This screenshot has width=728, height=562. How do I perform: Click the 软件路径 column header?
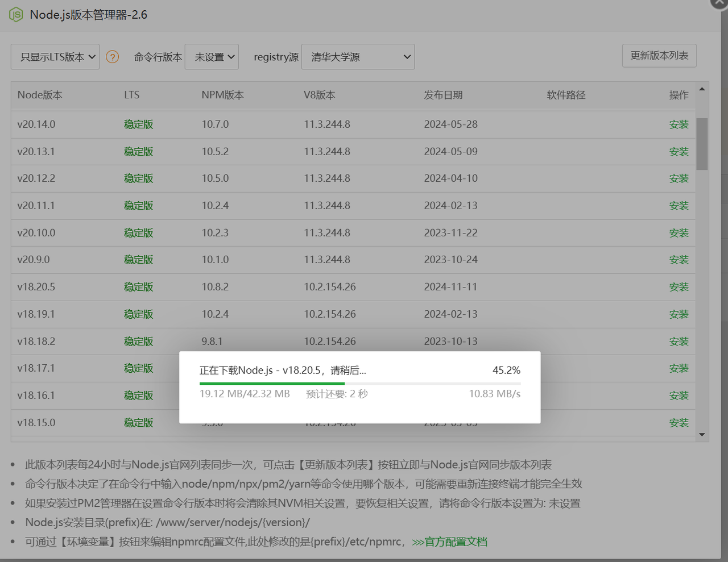pos(566,95)
